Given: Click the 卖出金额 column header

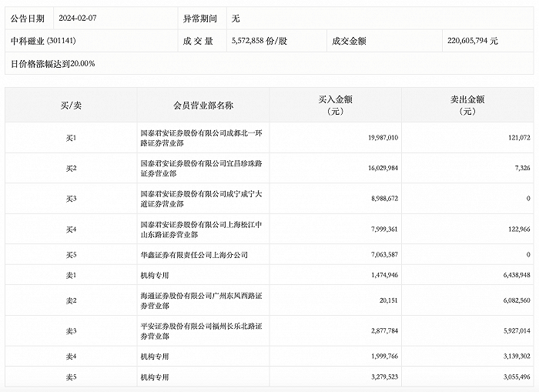Looking at the screenshot, I should click(x=467, y=106).
